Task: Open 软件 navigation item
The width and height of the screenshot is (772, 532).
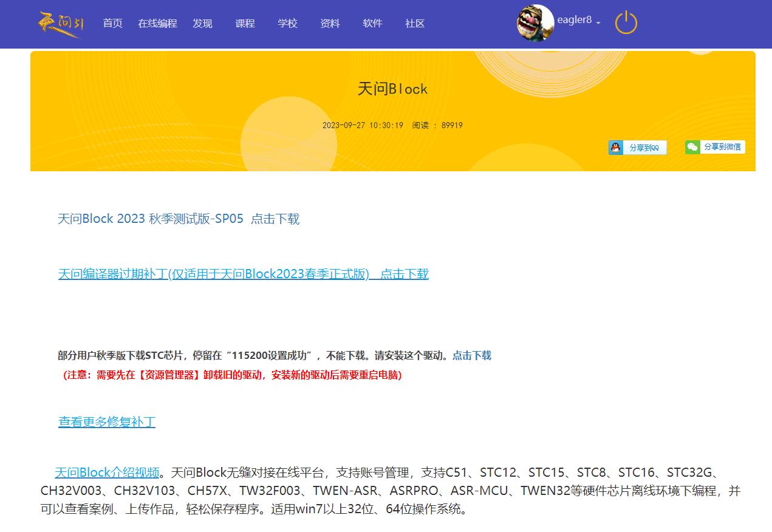Action: pos(372,24)
